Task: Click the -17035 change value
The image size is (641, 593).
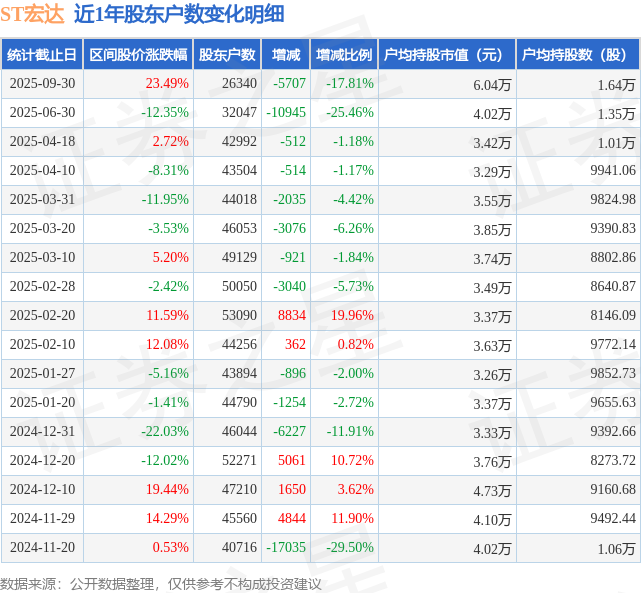Action: [x=286, y=548]
